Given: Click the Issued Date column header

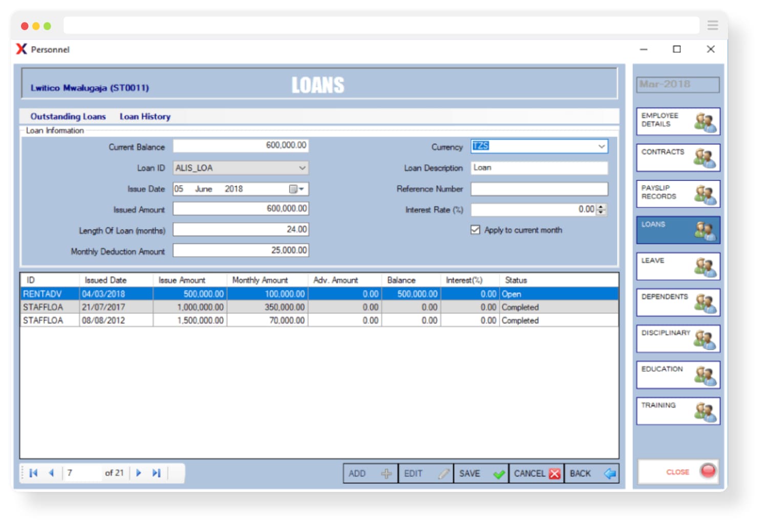Looking at the screenshot, I should (116, 280).
